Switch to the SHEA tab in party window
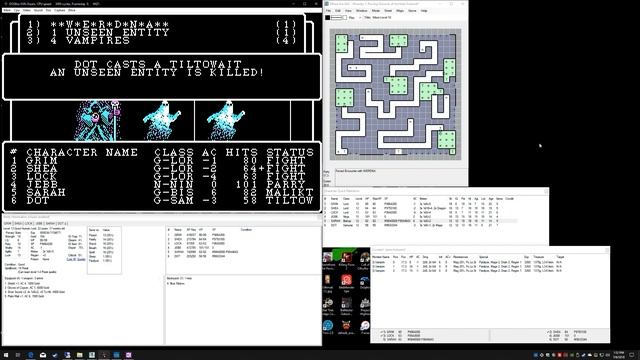This screenshot has width=640, height=360. pyautogui.click(x=18, y=224)
